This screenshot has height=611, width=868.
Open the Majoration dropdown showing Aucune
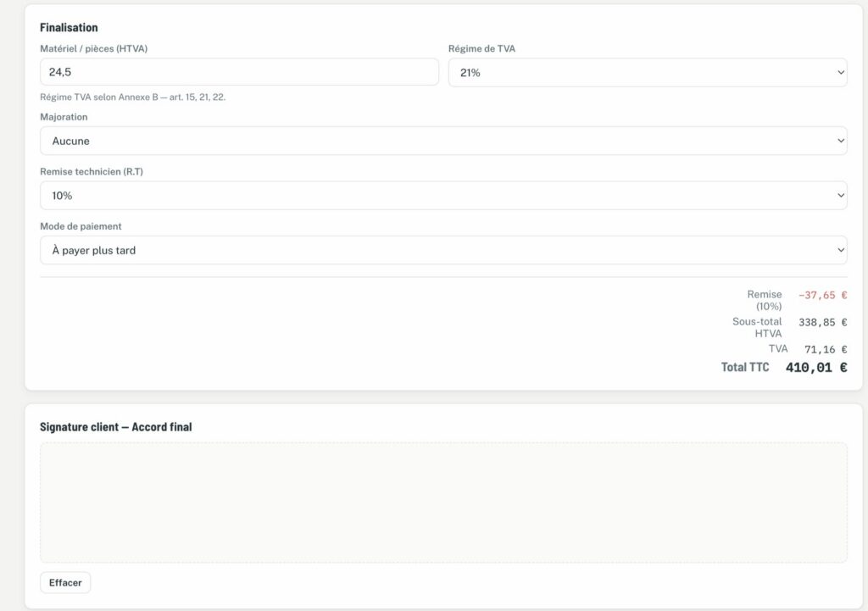click(443, 142)
